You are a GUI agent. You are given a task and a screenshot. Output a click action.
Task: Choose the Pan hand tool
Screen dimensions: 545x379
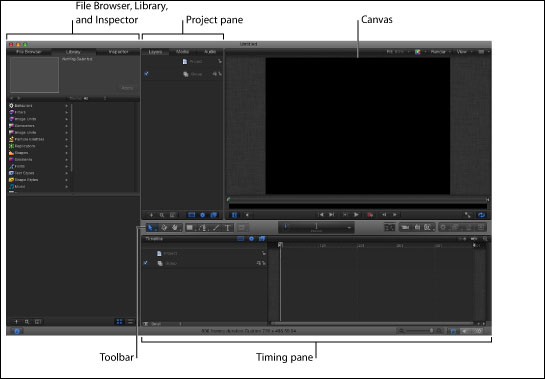tap(175, 228)
